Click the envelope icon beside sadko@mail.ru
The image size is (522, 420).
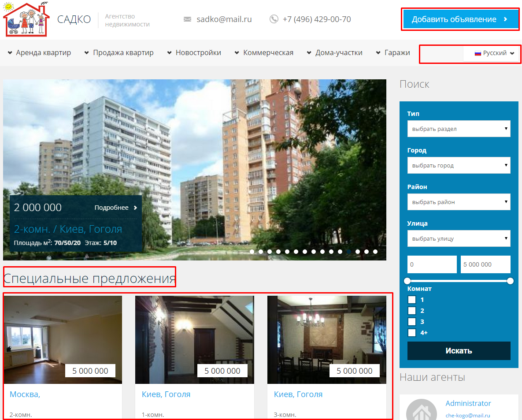click(x=187, y=19)
